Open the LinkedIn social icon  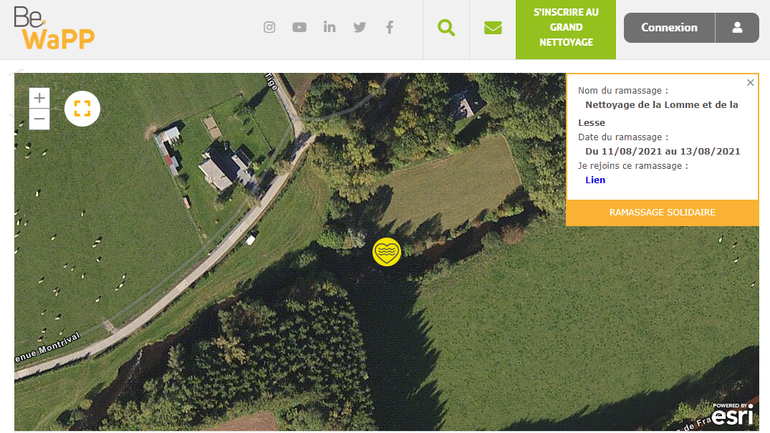point(330,27)
